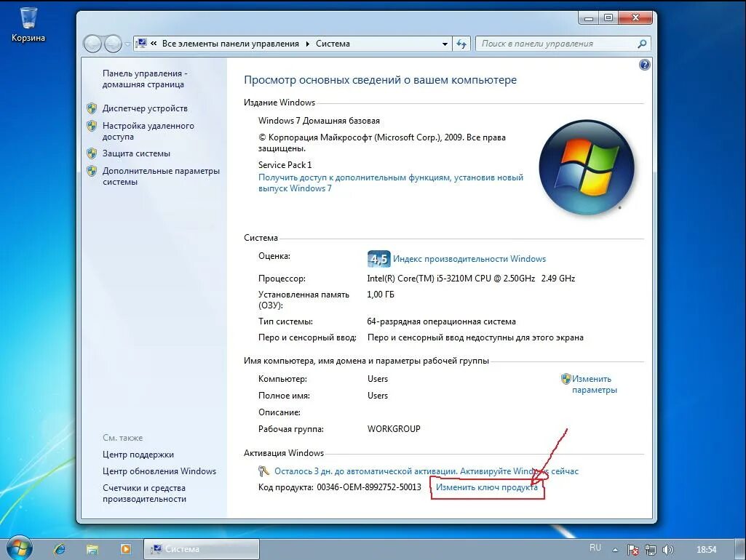Open "Настройка удаленного доступа"
The height and width of the screenshot is (560, 746).
click(148, 131)
